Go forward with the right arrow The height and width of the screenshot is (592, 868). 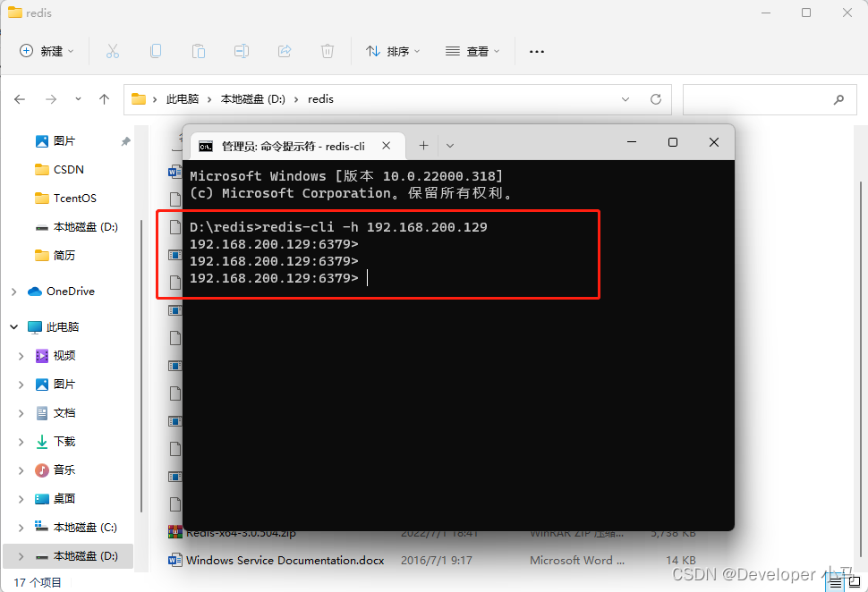pyautogui.click(x=51, y=99)
